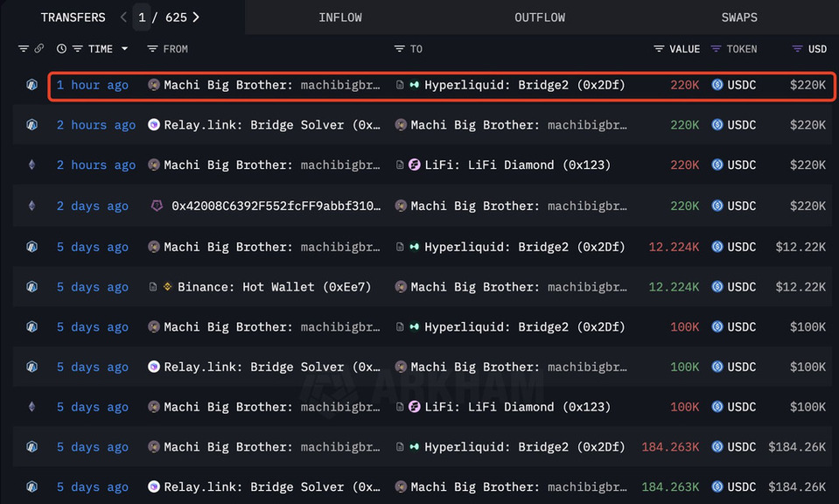Go to next transfers page
The image size is (839, 504).
(x=196, y=17)
